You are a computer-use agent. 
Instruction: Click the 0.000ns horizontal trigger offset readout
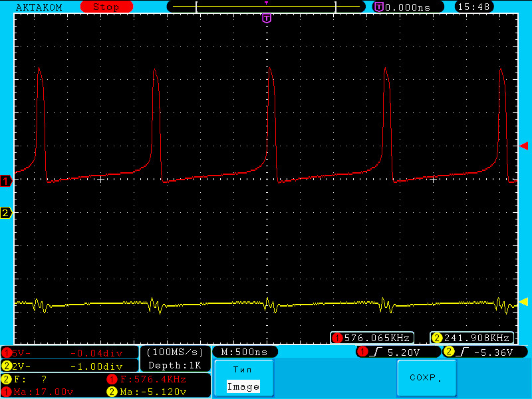[408, 7]
